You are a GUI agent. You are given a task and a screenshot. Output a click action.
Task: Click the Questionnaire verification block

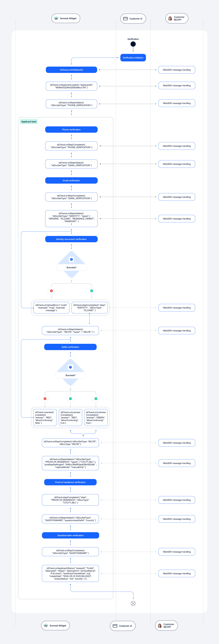[70, 535]
